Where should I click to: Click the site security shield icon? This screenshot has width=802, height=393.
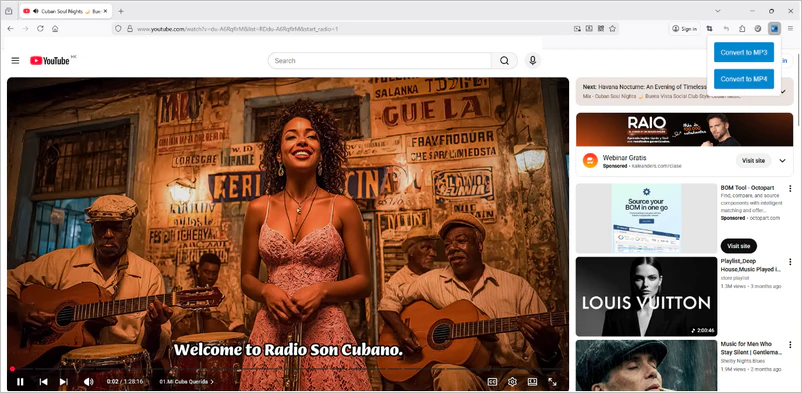tap(118, 29)
